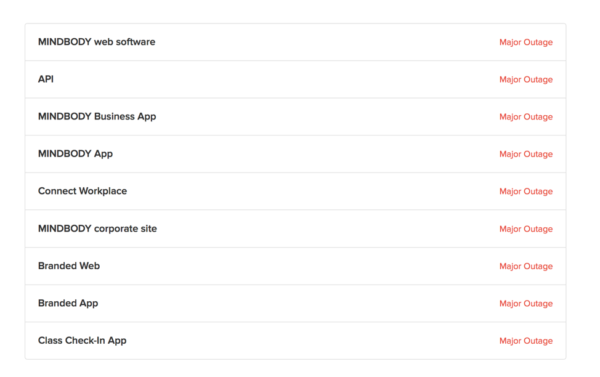The height and width of the screenshot is (377, 600).
Task: Click Major Outage status for corporate site
Action: click(x=526, y=229)
